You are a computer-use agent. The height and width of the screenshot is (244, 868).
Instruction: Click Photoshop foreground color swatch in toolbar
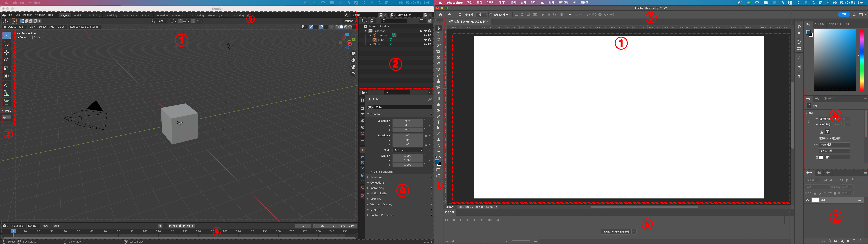(437, 161)
